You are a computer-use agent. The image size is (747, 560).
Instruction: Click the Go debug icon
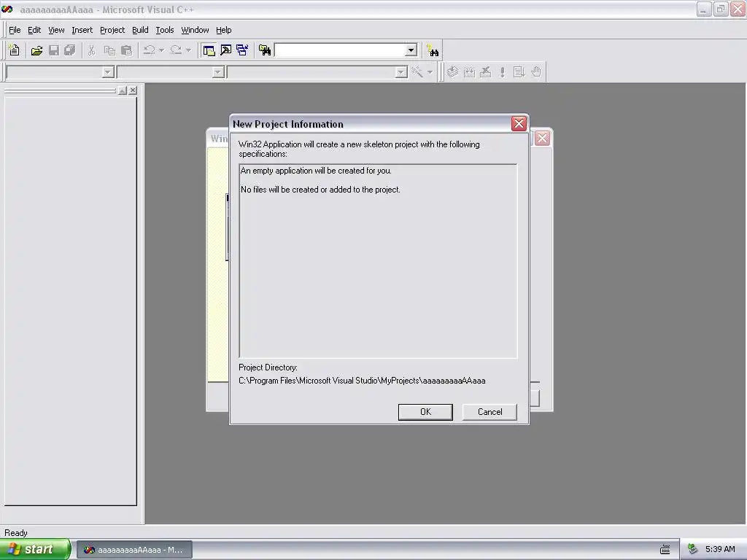tap(519, 72)
